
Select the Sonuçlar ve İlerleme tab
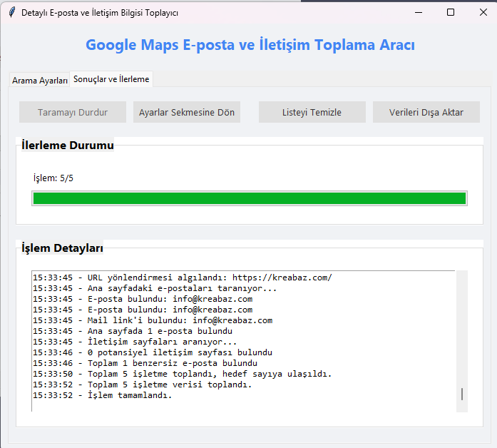(x=111, y=79)
